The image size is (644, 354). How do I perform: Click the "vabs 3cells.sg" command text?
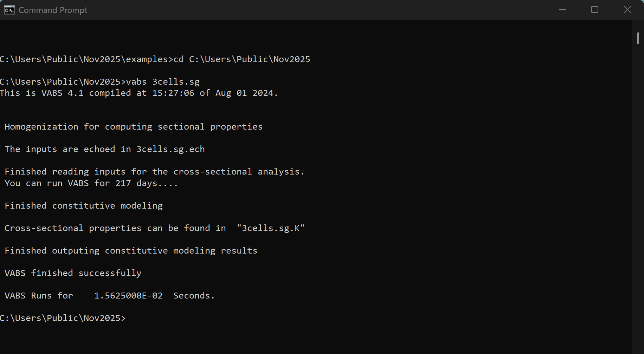(x=163, y=82)
